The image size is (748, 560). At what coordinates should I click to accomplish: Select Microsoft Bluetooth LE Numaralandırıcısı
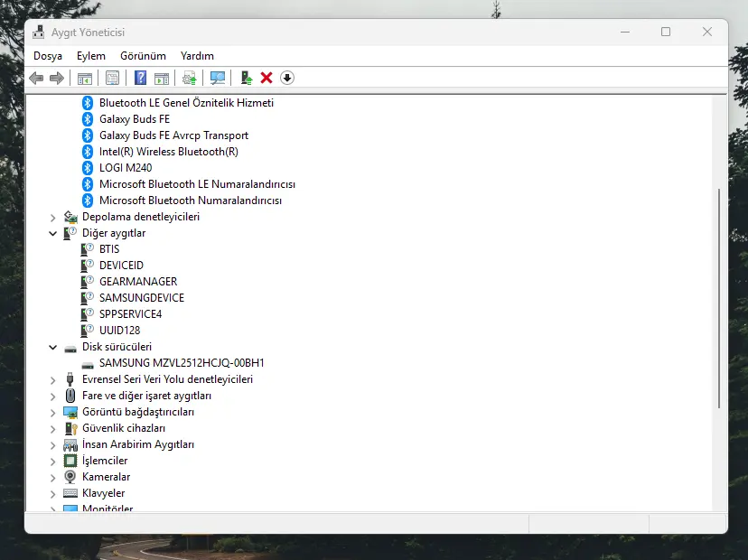[x=197, y=184]
